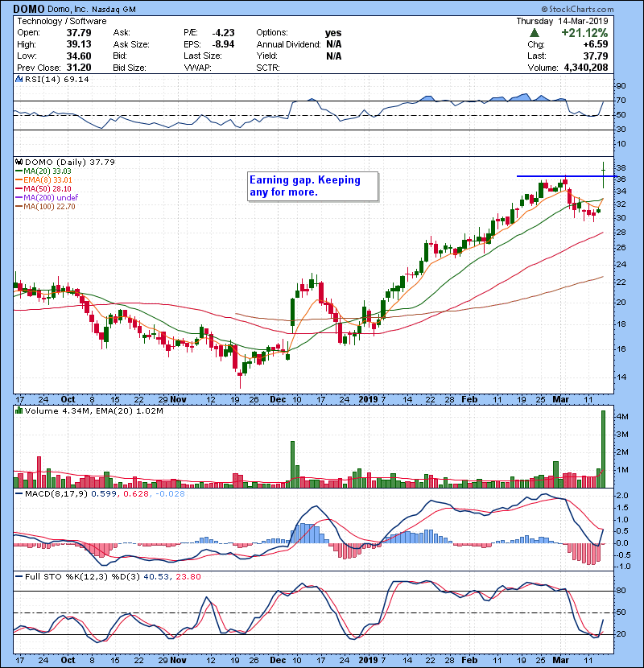Select the MA(50) 28.10 legend entry

(48, 188)
